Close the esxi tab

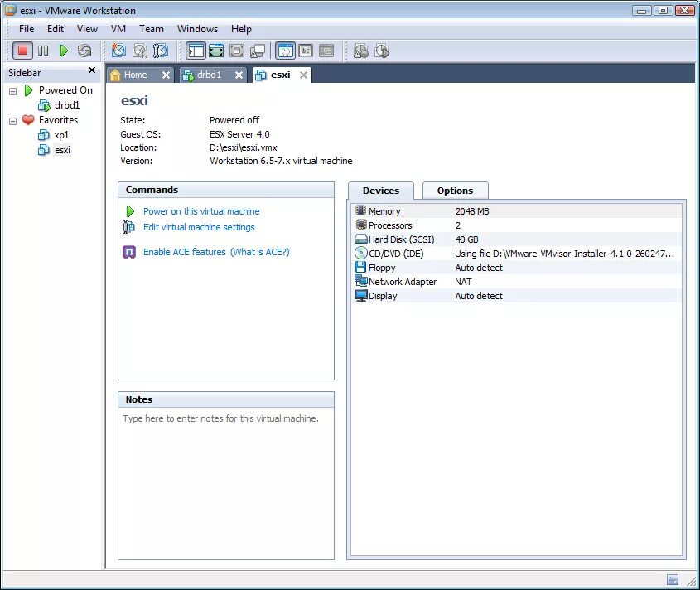[x=303, y=75]
